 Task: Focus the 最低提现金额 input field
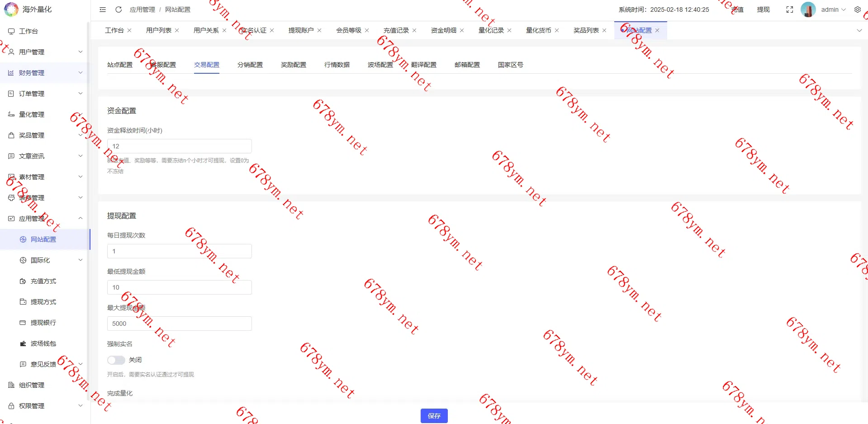pyautogui.click(x=180, y=287)
